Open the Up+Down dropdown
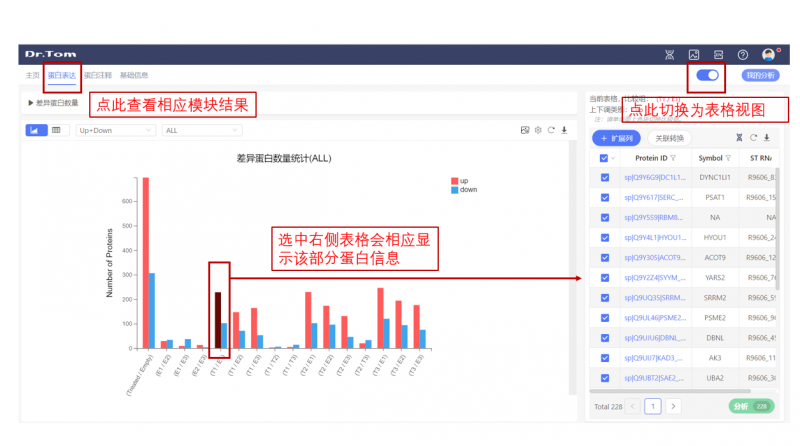The height and width of the screenshot is (446, 800). tap(115, 130)
